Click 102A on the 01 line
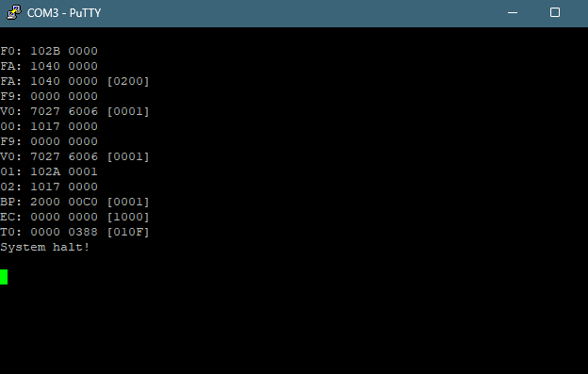Viewport: 588px width, 374px height. click(x=45, y=171)
